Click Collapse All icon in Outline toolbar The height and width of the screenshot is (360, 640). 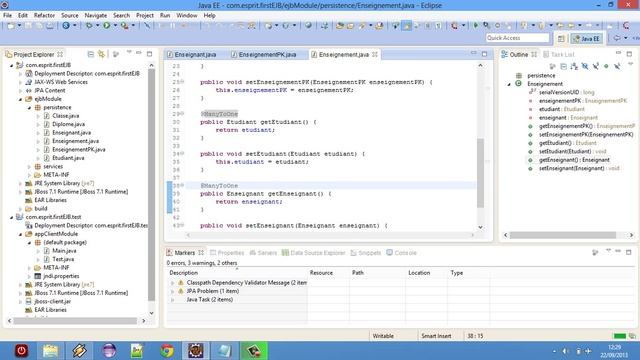(x=564, y=66)
